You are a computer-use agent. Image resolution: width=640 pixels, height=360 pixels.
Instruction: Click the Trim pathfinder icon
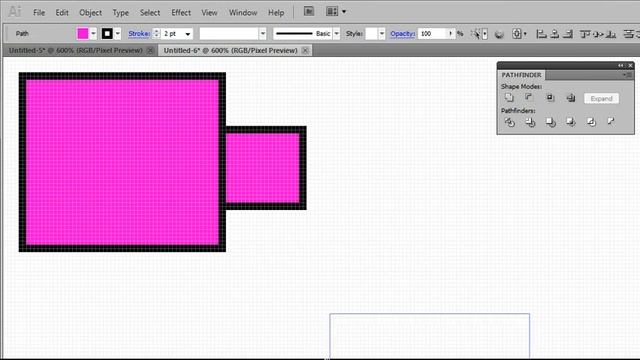(530, 122)
